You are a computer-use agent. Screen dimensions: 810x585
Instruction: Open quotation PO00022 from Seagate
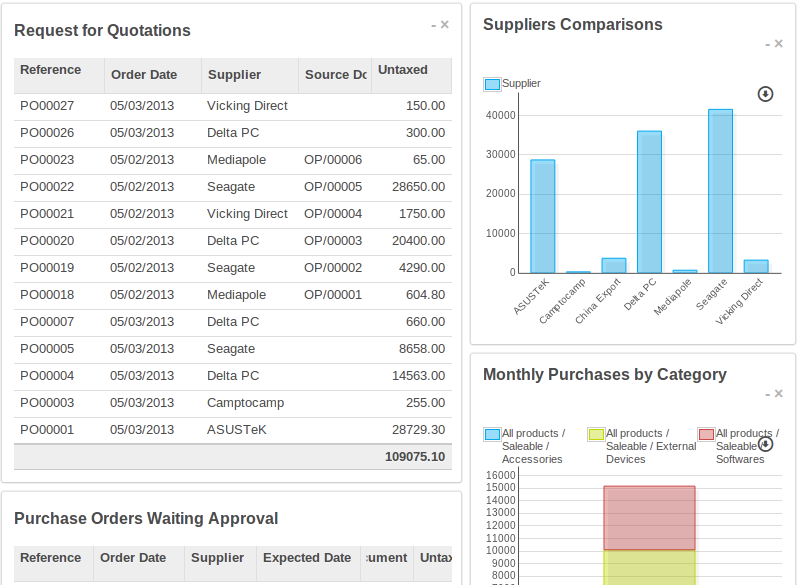pyautogui.click(x=47, y=187)
